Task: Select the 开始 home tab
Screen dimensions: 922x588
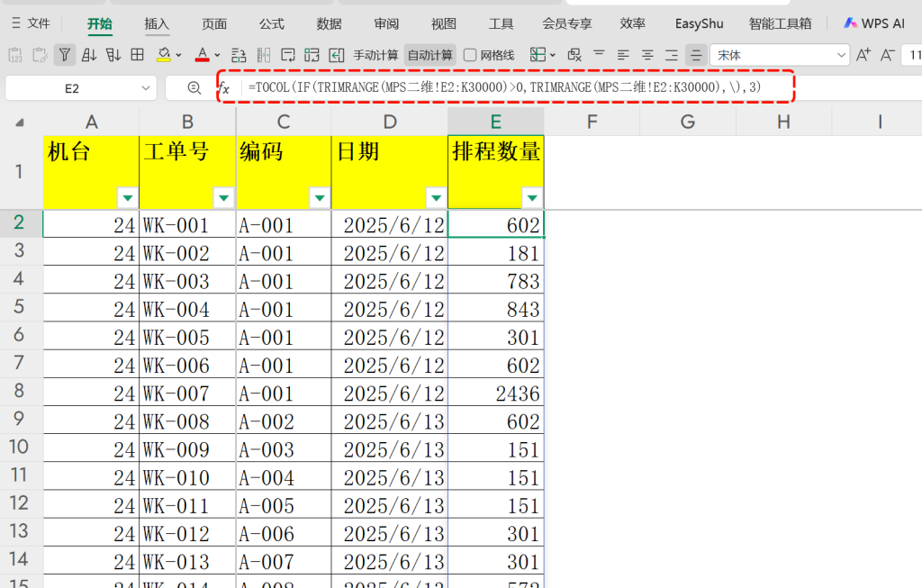Action: pos(99,23)
